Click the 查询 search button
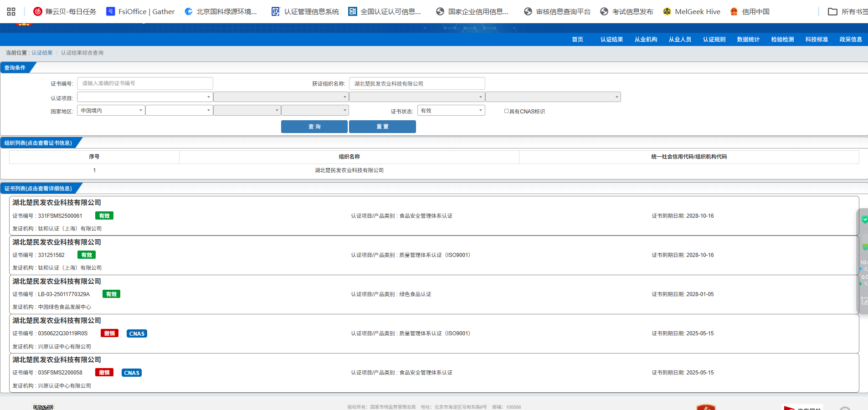This screenshot has width=868, height=410. coord(314,127)
